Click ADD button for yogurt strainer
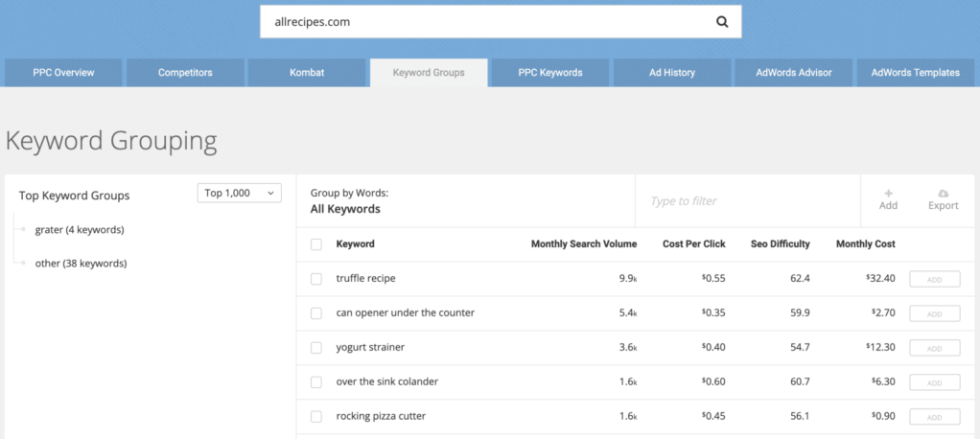 point(934,348)
